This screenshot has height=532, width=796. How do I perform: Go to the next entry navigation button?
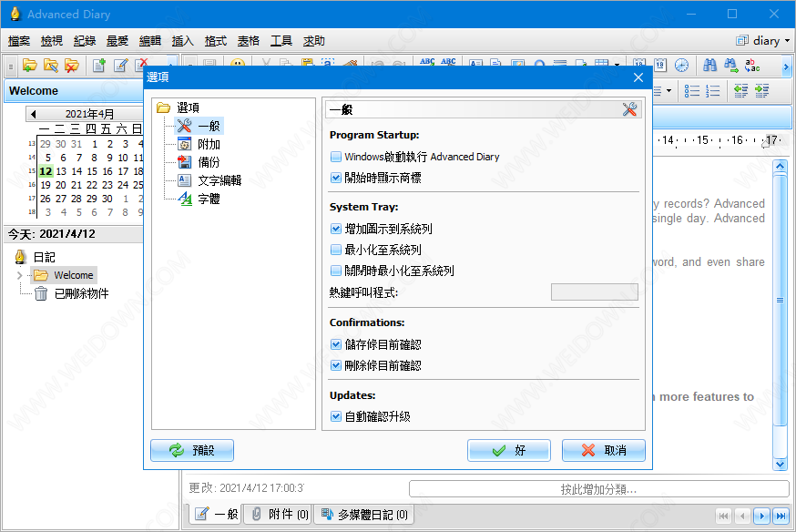(x=761, y=516)
